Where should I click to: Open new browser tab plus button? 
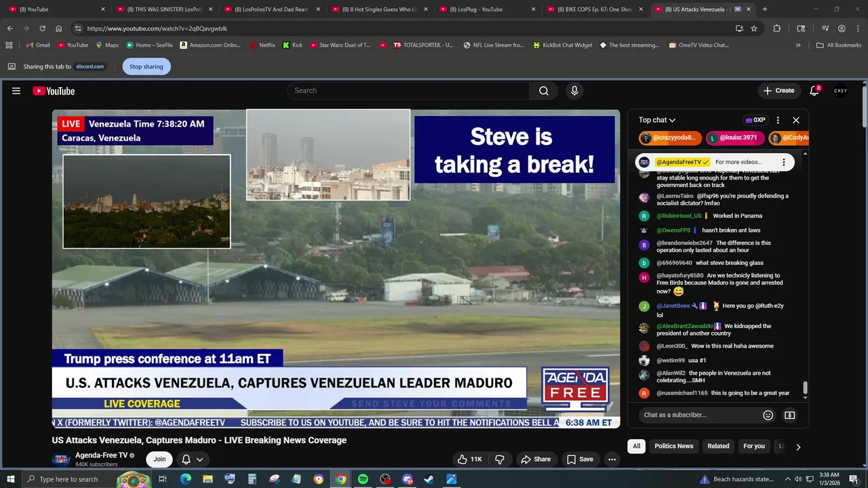tap(764, 9)
